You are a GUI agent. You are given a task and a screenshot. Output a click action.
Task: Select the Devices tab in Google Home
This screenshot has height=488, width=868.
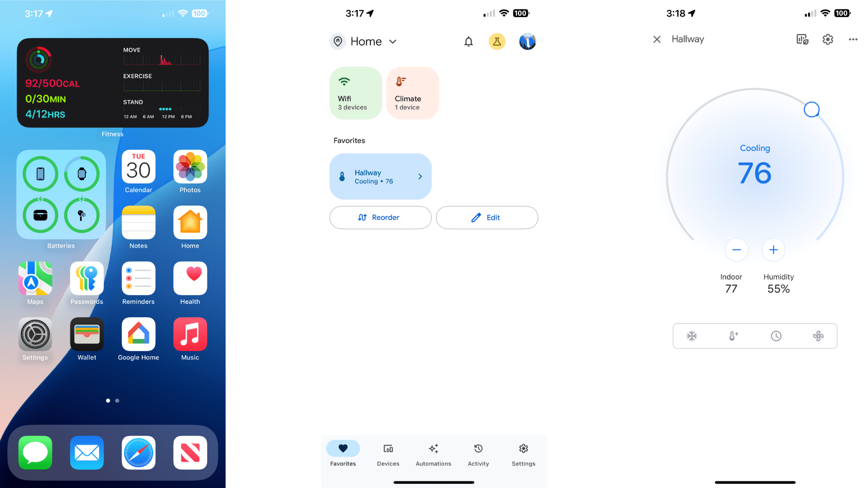click(388, 454)
